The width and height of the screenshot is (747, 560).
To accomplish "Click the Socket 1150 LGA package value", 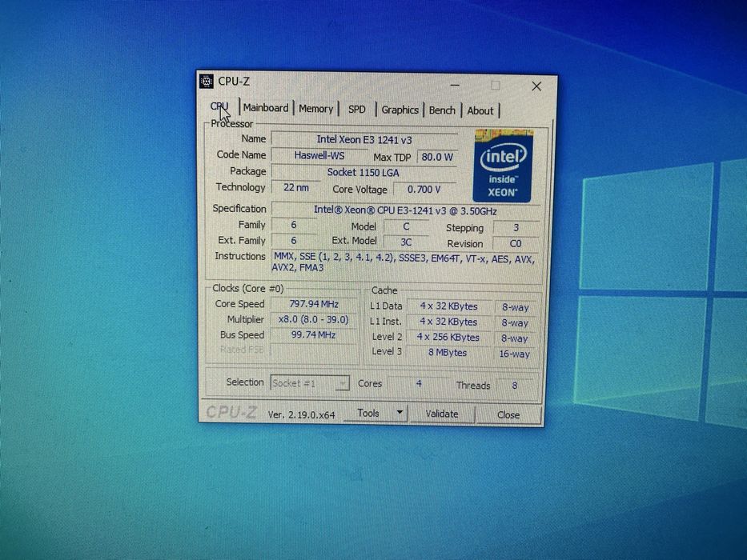I will [363, 172].
